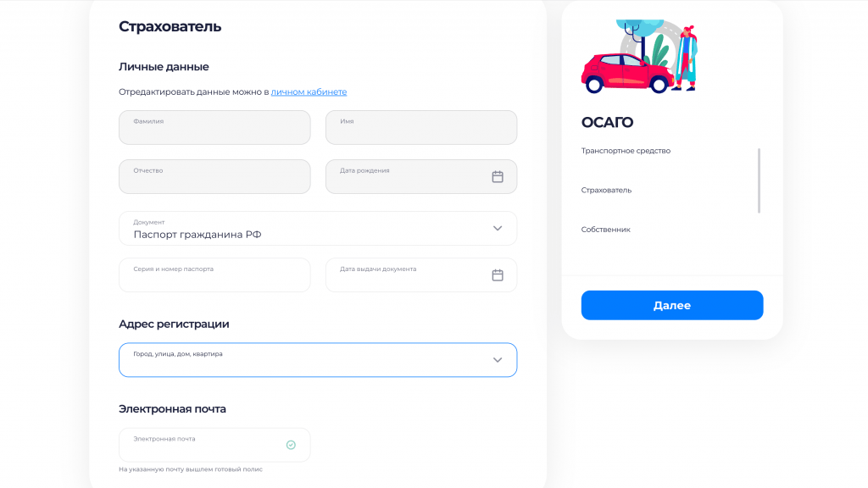Click the OSAGO steps scrollbar

759,180
